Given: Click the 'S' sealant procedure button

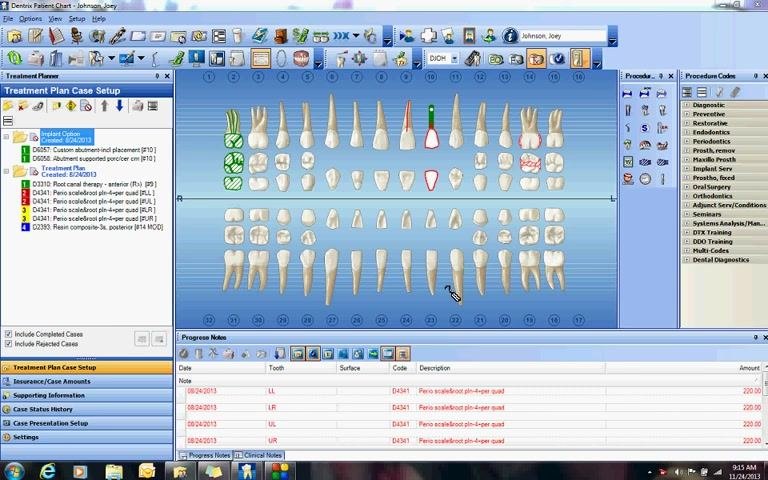Looking at the screenshot, I should [x=645, y=128].
